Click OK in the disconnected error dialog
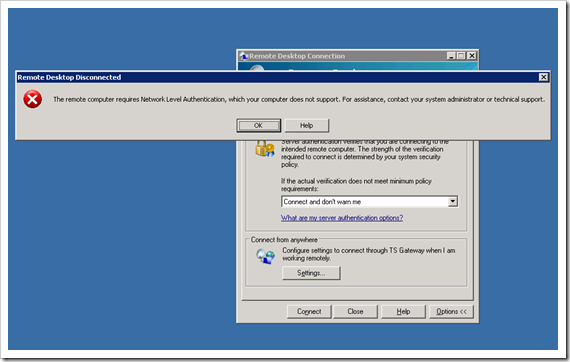This screenshot has height=362, width=570. (x=258, y=125)
